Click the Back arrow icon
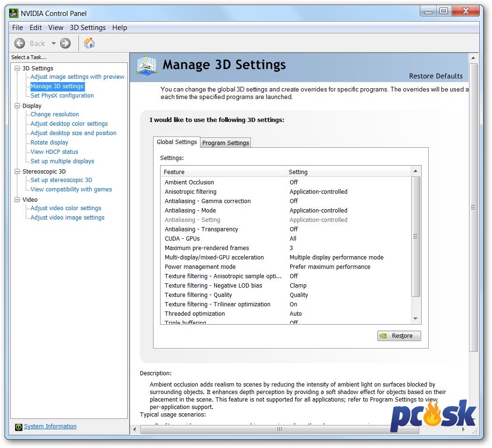 point(20,43)
